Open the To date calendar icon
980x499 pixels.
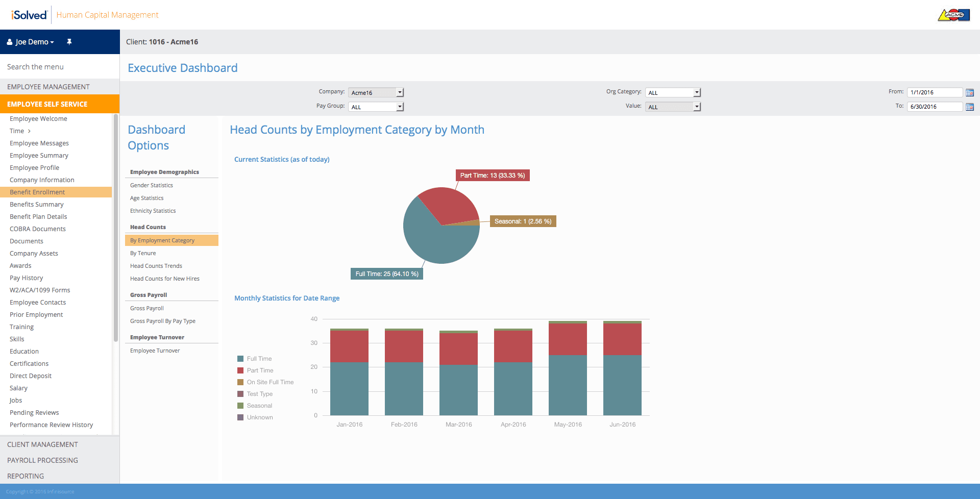click(970, 107)
